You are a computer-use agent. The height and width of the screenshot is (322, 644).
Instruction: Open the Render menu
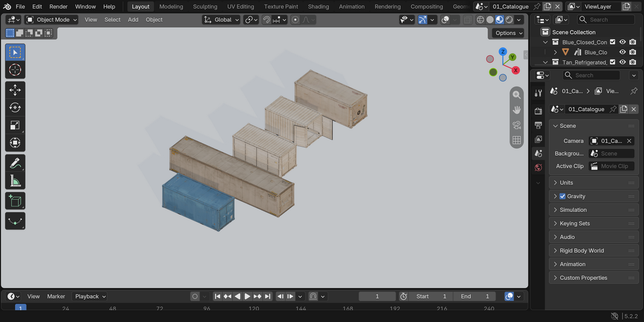(x=58, y=6)
